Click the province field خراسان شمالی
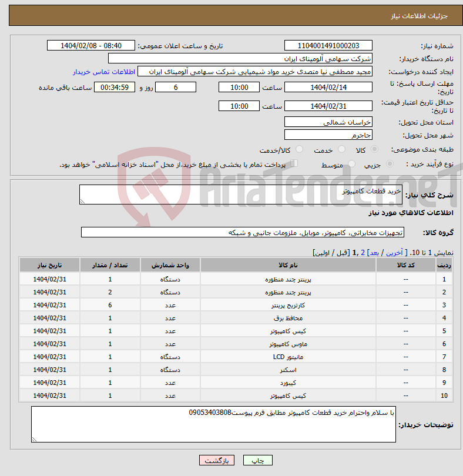This screenshot has width=463, height=476. coord(328,122)
